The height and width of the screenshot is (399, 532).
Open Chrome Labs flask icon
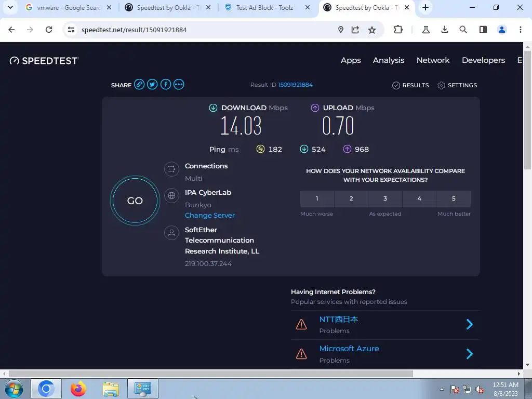pyautogui.click(x=426, y=30)
